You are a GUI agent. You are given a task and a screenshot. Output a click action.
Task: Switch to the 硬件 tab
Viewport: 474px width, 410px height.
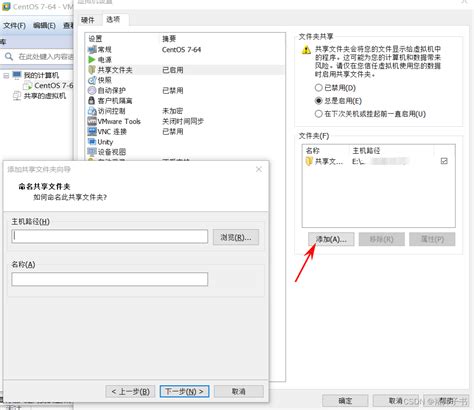pos(88,20)
